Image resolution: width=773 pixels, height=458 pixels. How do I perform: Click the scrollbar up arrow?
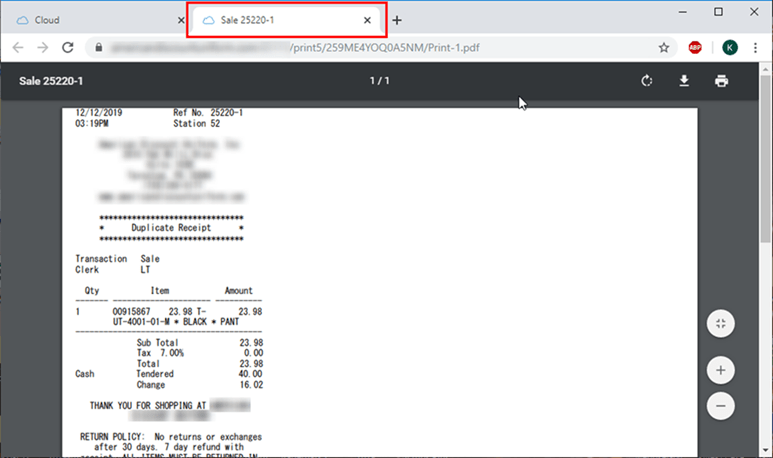click(766, 69)
